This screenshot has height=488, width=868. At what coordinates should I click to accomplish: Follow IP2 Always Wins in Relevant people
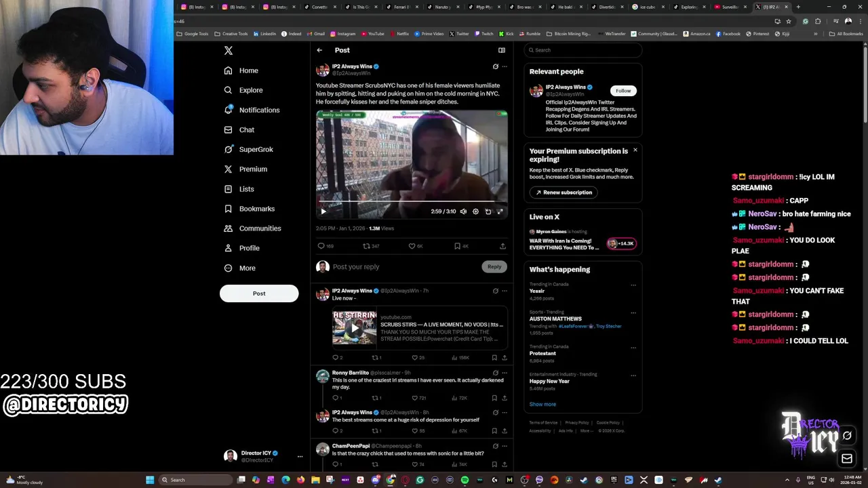click(623, 91)
